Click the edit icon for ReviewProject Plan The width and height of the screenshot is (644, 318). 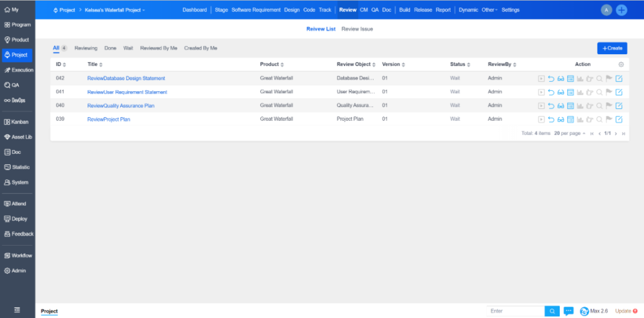(x=619, y=119)
